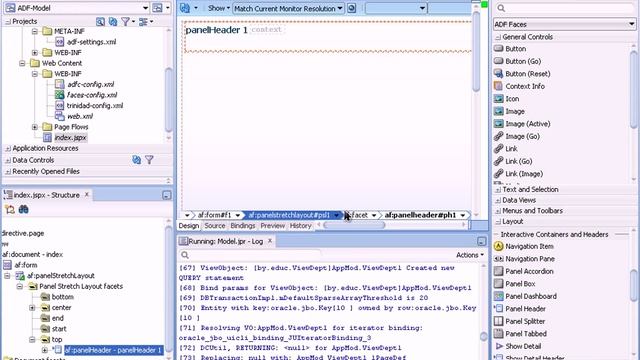Open the Actions dropdown in the log
The width and height of the screenshot is (640, 360).
[470, 255]
